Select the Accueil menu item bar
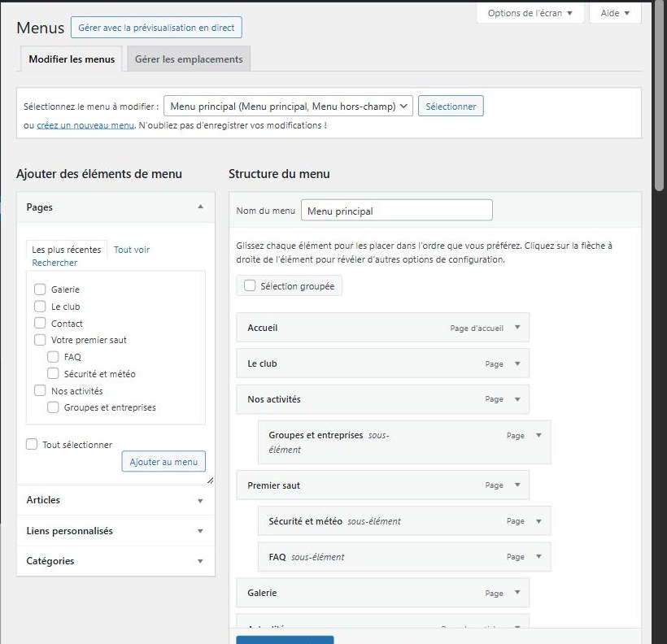Viewport: 667px width, 644px height. (x=382, y=328)
